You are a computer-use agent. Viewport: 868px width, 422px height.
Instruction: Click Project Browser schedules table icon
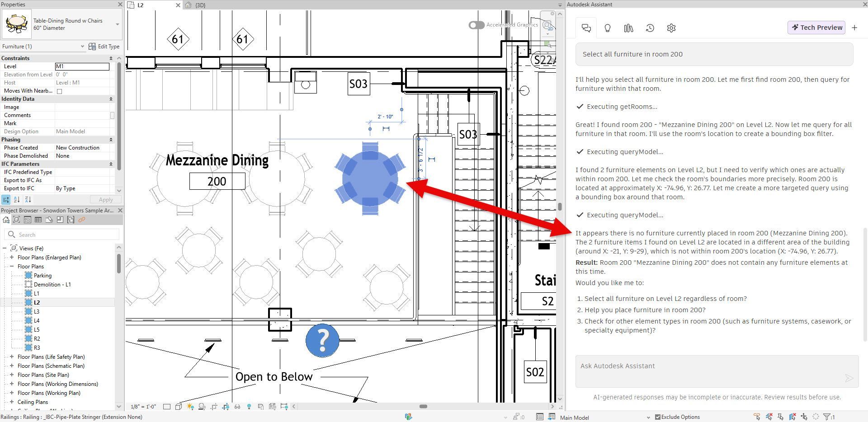pos(38,220)
